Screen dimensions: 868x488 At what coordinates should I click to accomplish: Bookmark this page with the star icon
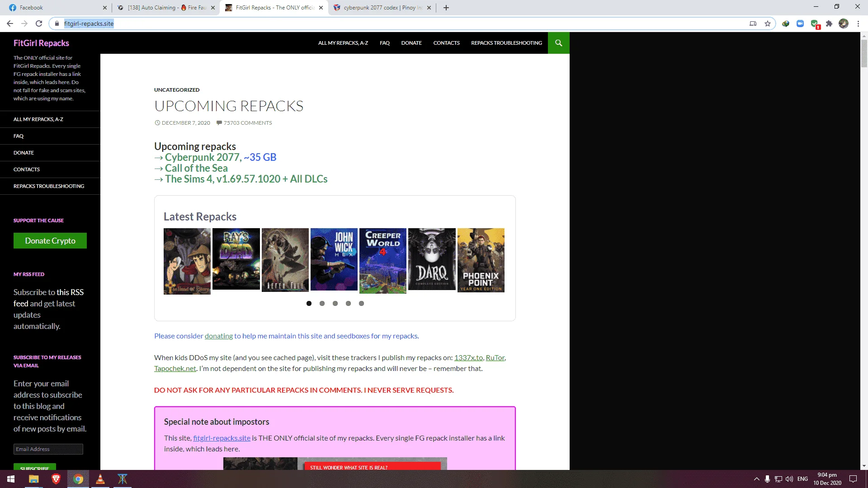[768, 23]
